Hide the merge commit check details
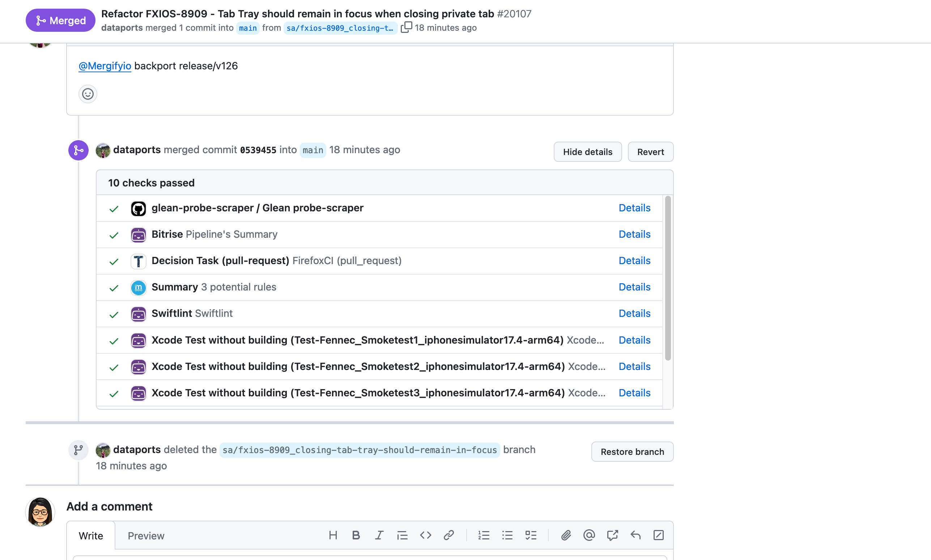This screenshot has width=931, height=560. (x=587, y=152)
